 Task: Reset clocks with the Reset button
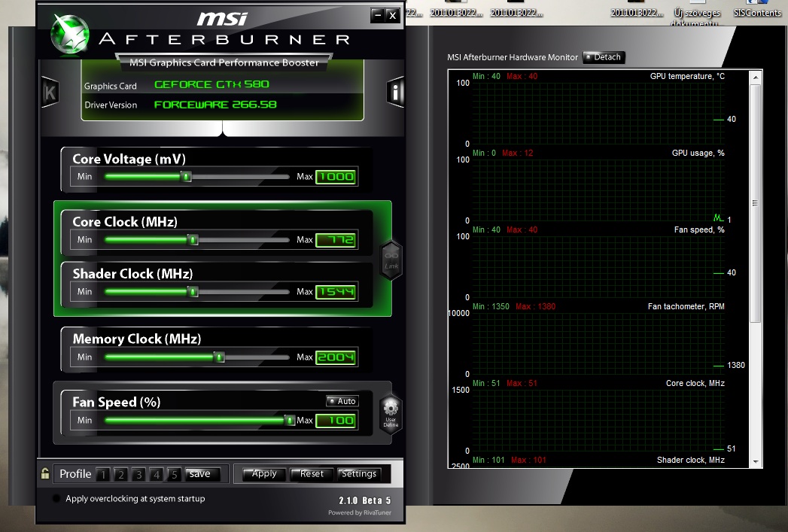click(x=312, y=474)
